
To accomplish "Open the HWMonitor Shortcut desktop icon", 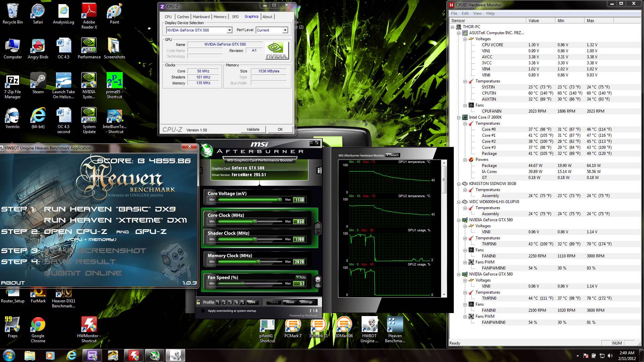I will coord(89,329).
